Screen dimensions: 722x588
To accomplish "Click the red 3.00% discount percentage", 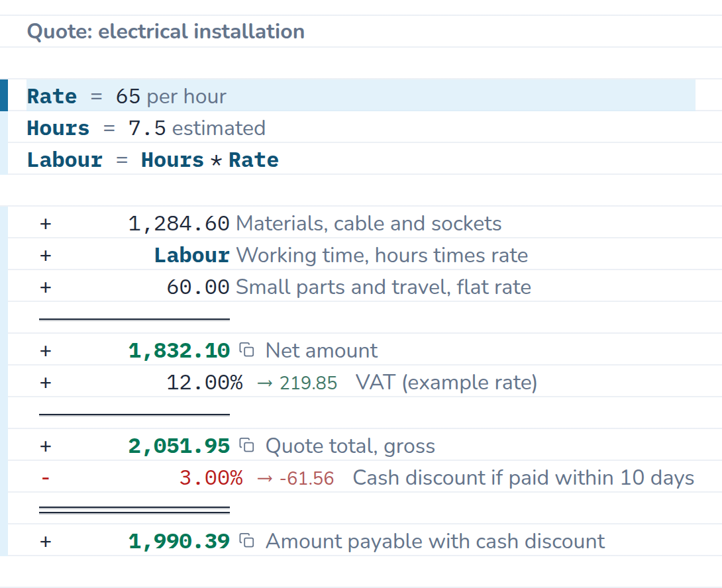I will (x=211, y=477).
